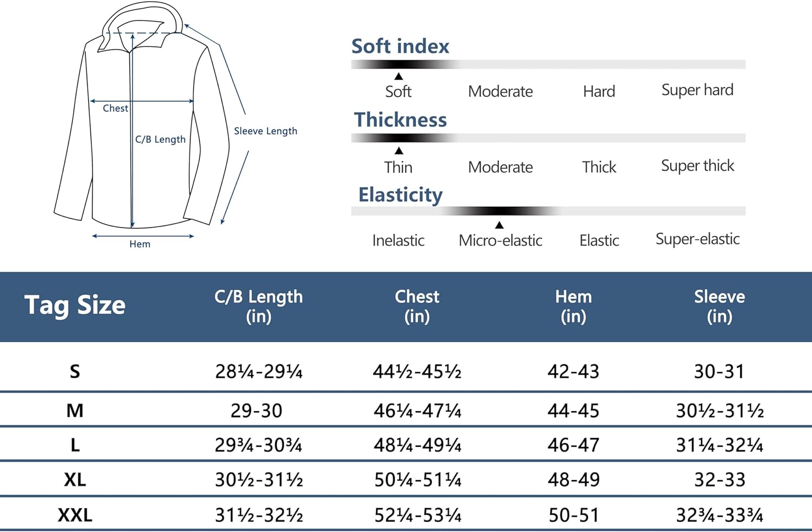This screenshot has width=812, height=532.
Task: Click the Elasticity gradient bar
Action: (x=548, y=211)
